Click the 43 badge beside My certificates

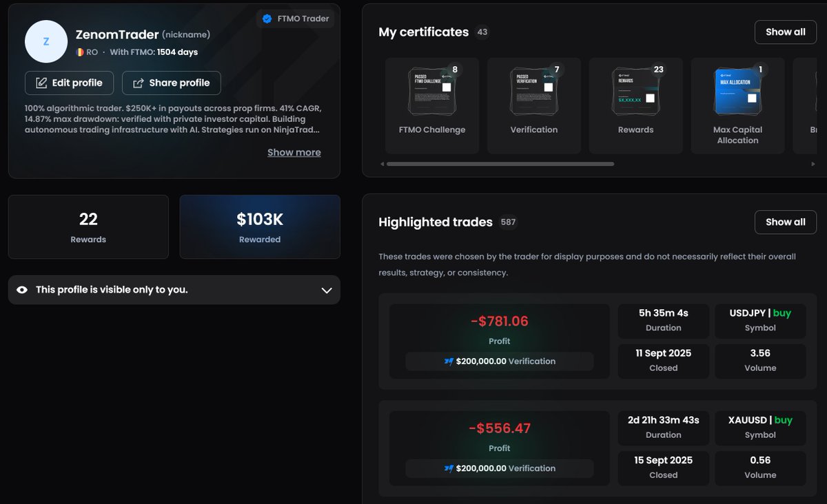pyautogui.click(x=482, y=32)
